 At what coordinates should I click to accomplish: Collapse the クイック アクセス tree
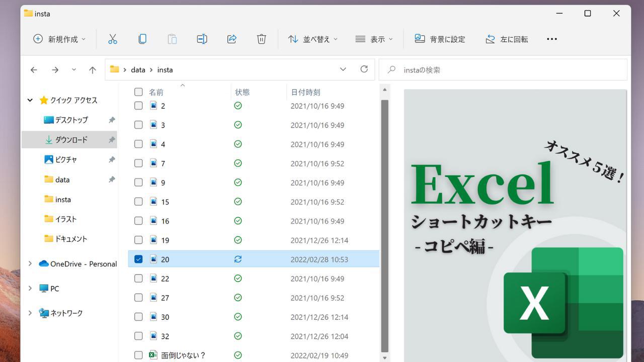click(x=30, y=100)
